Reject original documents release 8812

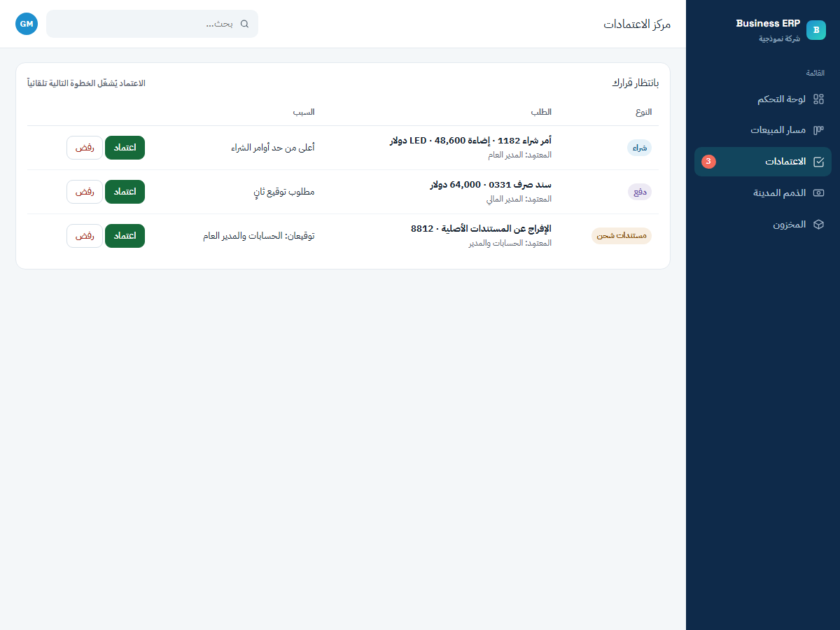tap(85, 236)
